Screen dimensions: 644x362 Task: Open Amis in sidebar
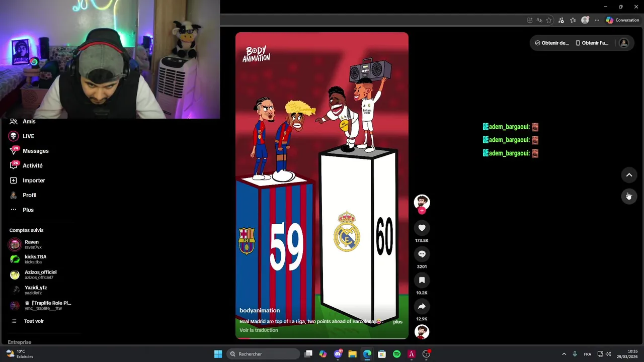point(29,121)
